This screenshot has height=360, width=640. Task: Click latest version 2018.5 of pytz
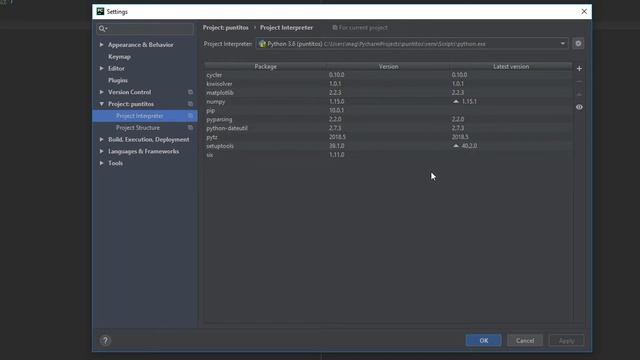coord(460,137)
